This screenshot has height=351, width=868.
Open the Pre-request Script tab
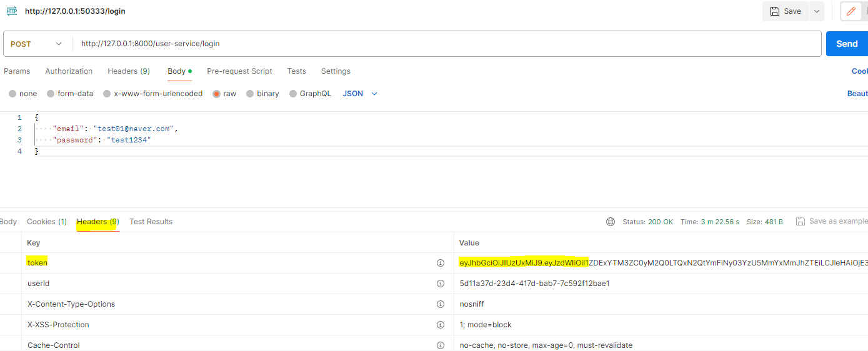click(x=240, y=71)
